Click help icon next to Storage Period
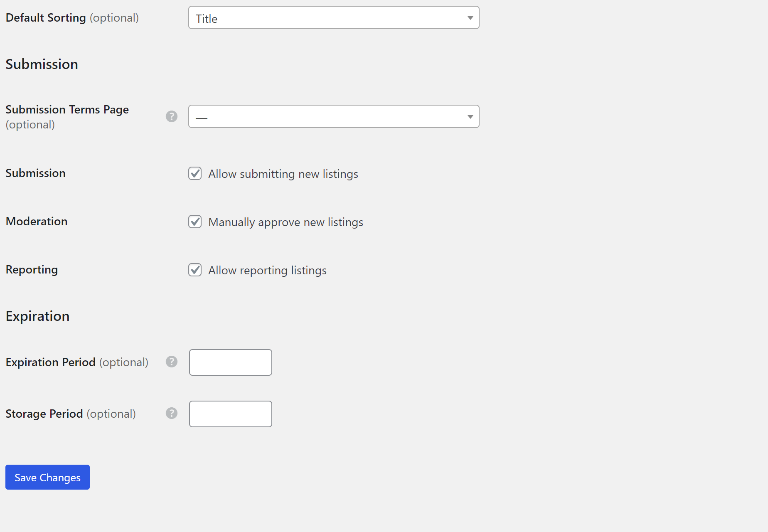This screenshot has width=768, height=532. pyautogui.click(x=172, y=413)
